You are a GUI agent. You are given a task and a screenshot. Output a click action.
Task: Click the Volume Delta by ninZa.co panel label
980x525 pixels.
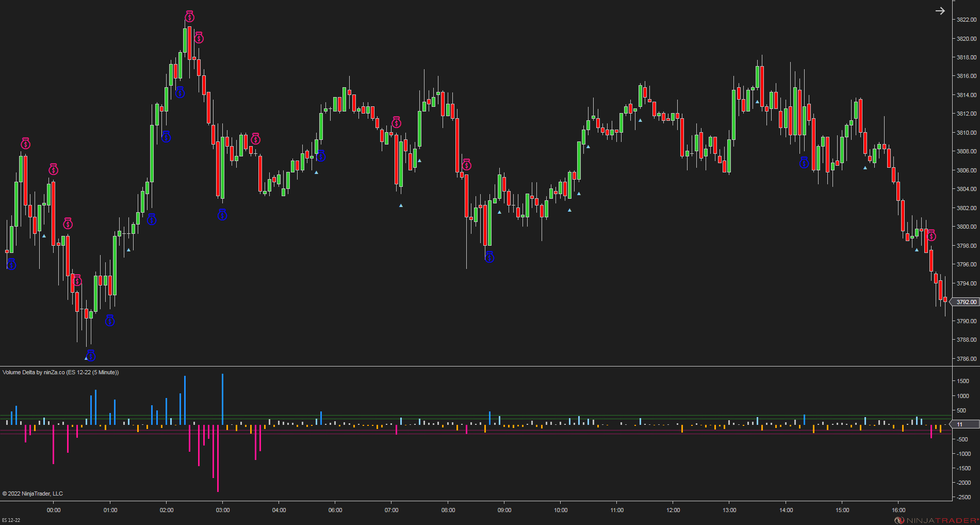coord(60,372)
